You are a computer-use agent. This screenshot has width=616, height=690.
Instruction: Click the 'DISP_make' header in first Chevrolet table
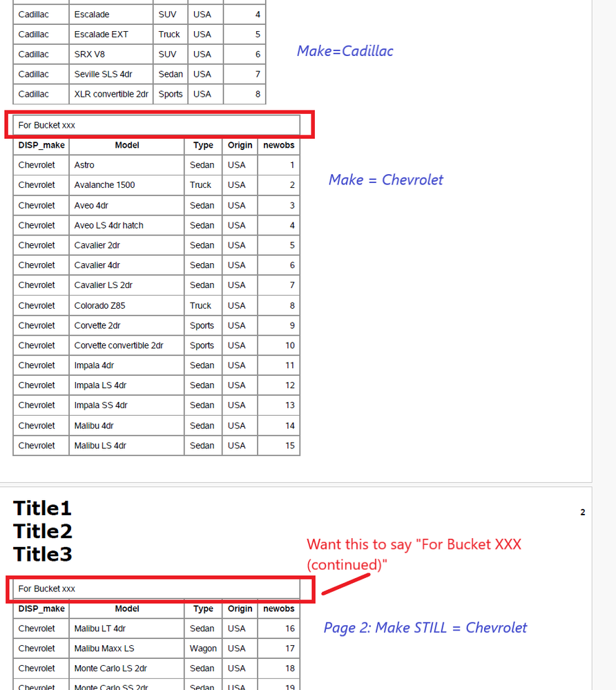(41, 145)
